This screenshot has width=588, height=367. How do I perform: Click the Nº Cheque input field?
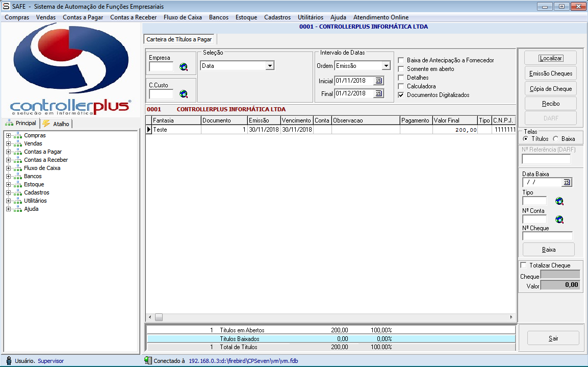(x=547, y=236)
